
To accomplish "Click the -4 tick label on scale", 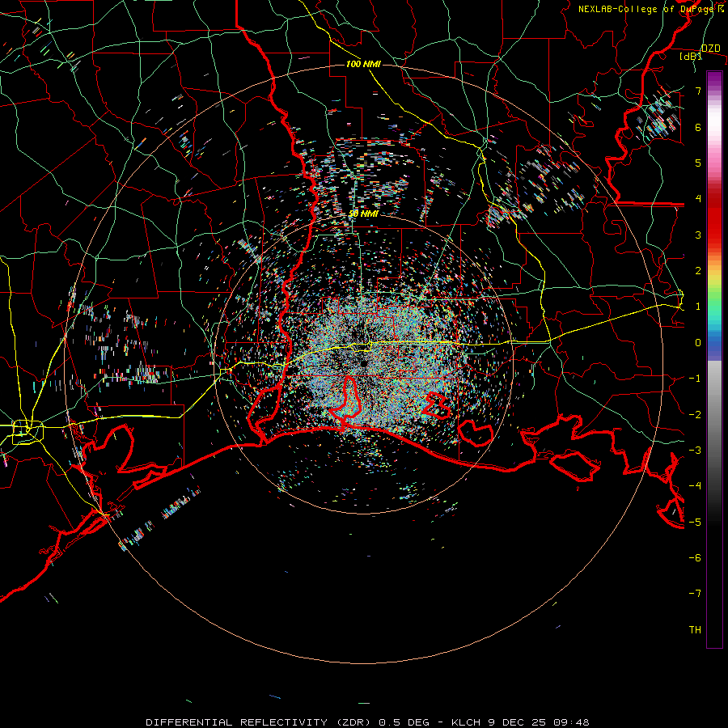I will coord(695,485).
